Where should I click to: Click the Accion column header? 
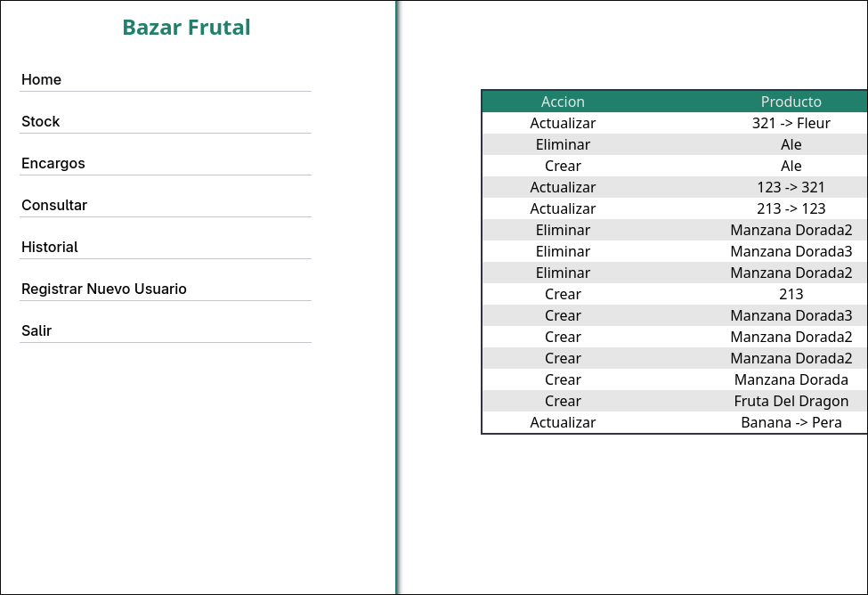(x=563, y=102)
